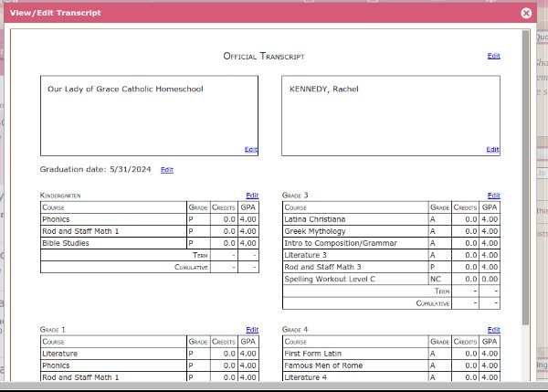This screenshot has height=392, width=548.
Task: Click the Kindergarten section heading
Action: coord(60,196)
